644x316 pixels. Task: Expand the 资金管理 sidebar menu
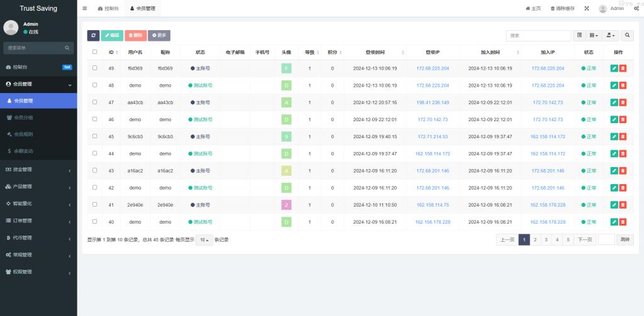(x=38, y=169)
